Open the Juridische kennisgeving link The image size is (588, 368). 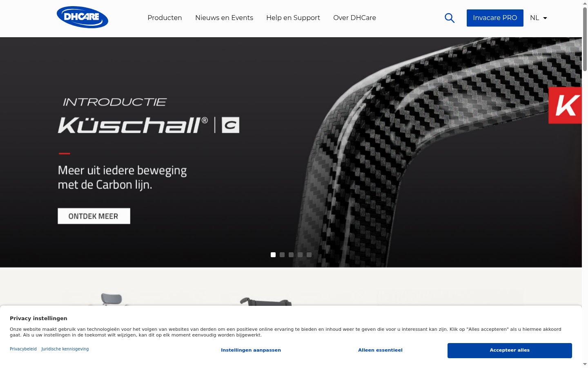click(x=65, y=349)
